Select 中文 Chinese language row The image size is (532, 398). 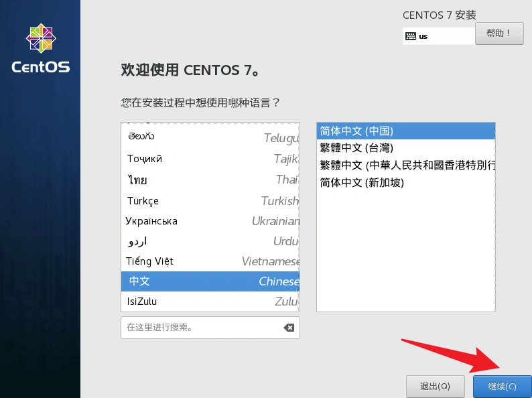coord(210,281)
